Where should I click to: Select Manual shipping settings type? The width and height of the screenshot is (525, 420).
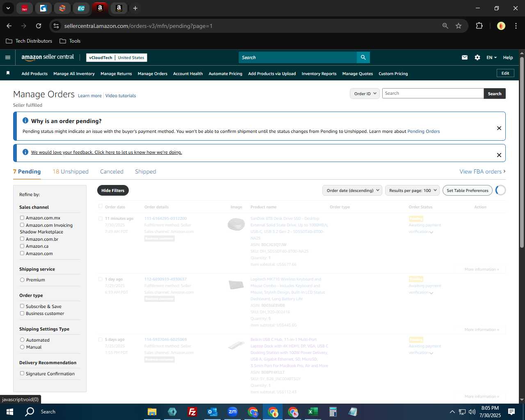[x=22, y=347]
